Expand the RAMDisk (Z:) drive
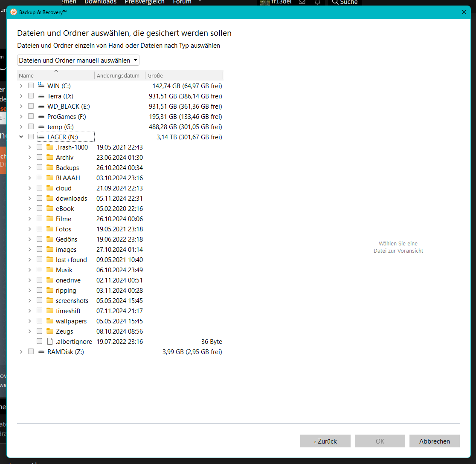The width and height of the screenshot is (476, 464). 21,352
